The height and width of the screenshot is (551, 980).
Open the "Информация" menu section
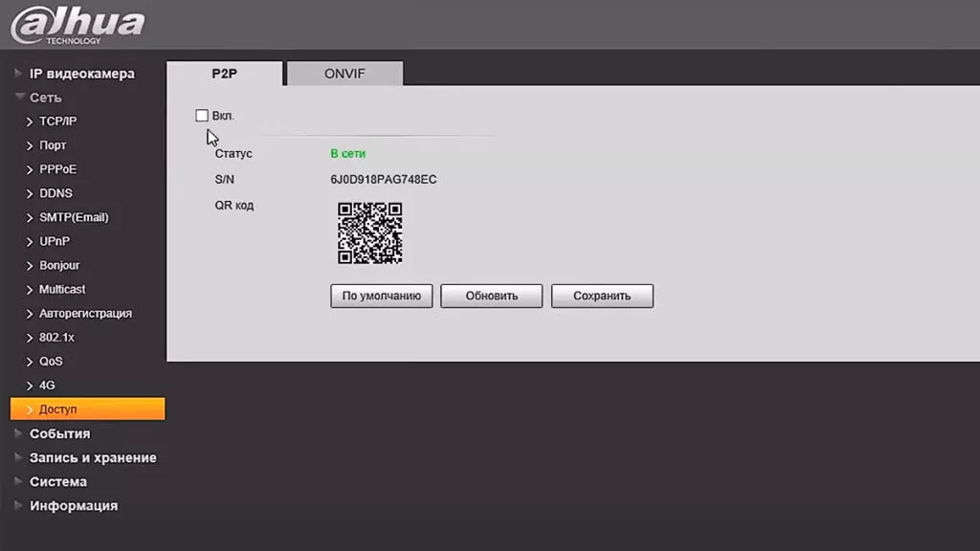click(74, 506)
